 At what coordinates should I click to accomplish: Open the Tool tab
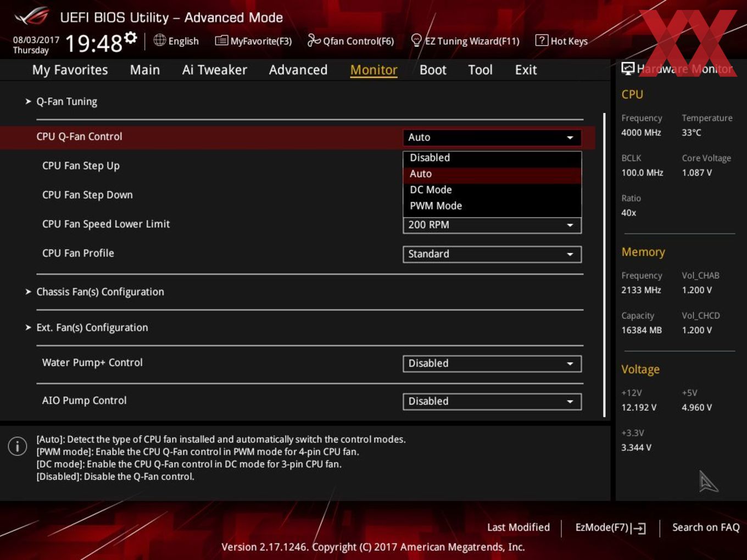(x=480, y=70)
